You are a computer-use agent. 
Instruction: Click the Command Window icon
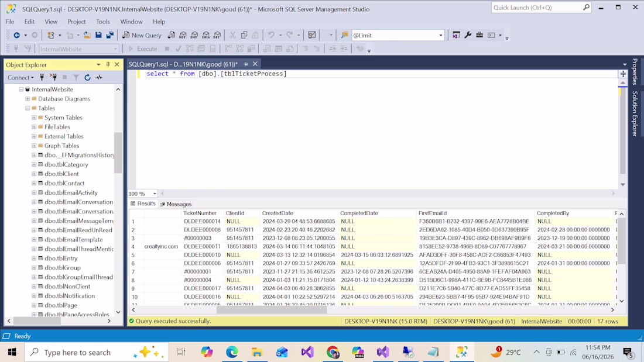point(491,35)
